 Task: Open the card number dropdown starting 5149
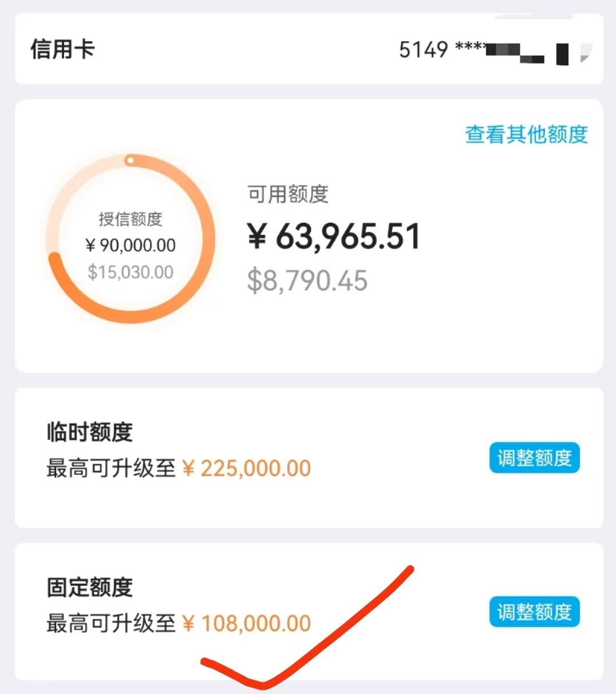[492, 50]
